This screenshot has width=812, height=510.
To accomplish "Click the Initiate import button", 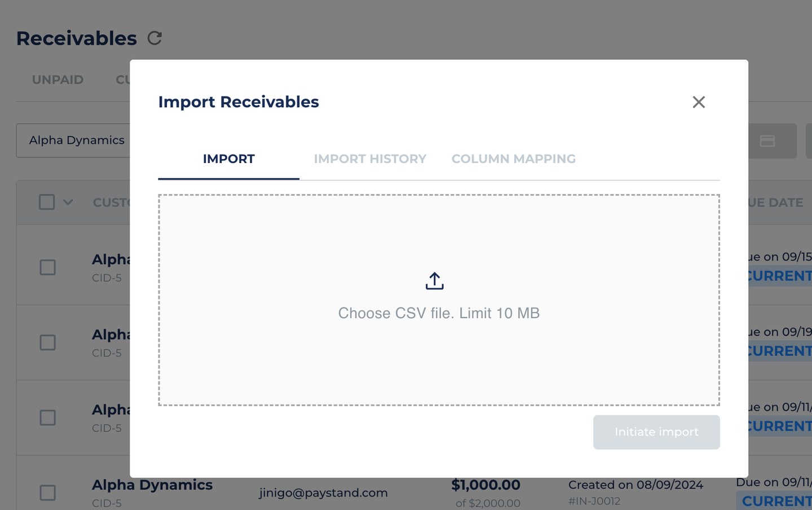I will pos(656,432).
